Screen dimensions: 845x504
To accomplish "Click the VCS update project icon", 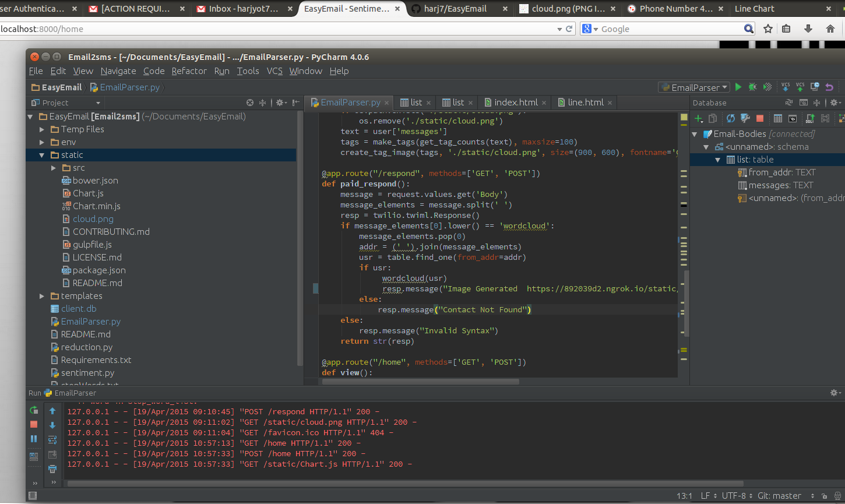I will click(786, 87).
